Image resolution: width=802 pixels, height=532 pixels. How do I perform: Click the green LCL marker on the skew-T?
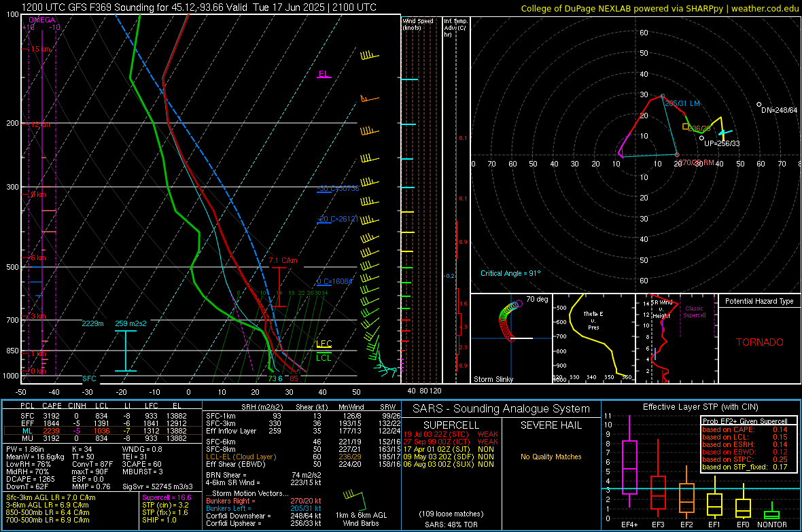(x=324, y=357)
